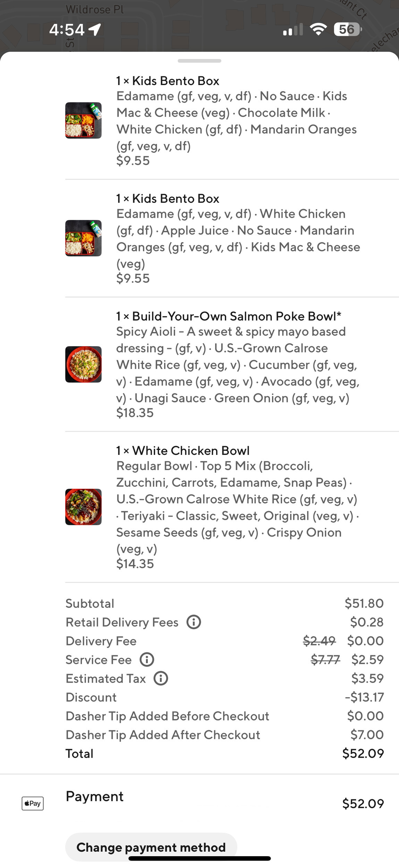Open the second Kids Bento Box thumbnail
399x868 pixels.
(x=83, y=238)
